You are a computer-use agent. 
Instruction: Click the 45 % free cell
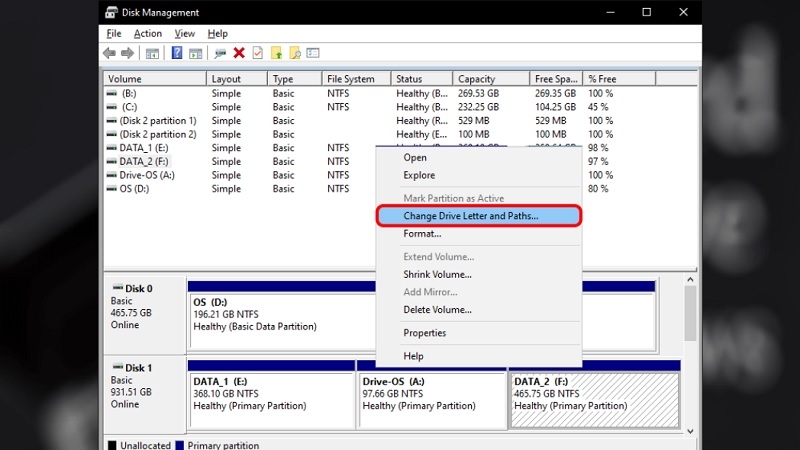[598, 107]
